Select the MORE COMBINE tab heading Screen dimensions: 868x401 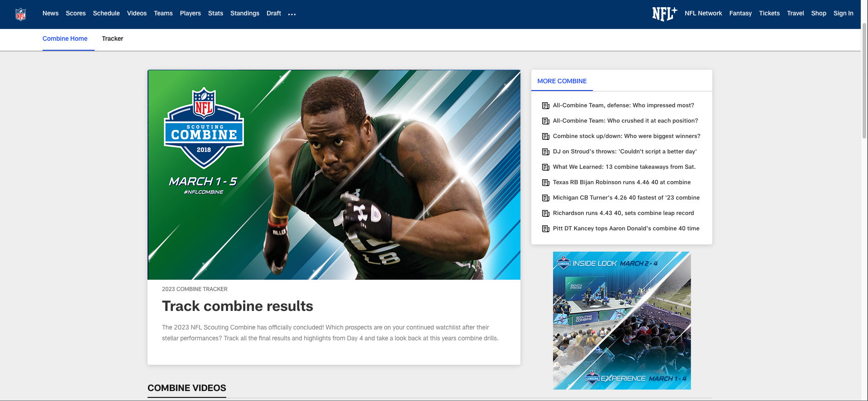(x=562, y=81)
